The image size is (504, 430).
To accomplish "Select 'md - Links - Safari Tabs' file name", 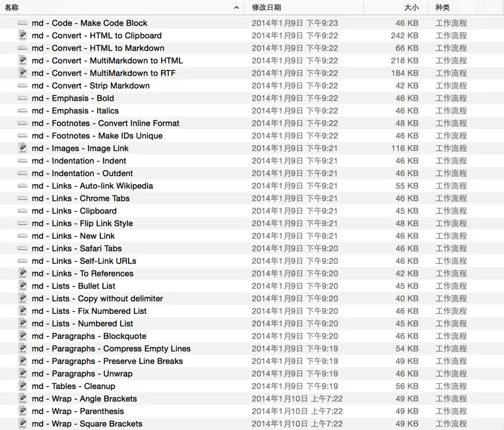I will tap(77, 249).
